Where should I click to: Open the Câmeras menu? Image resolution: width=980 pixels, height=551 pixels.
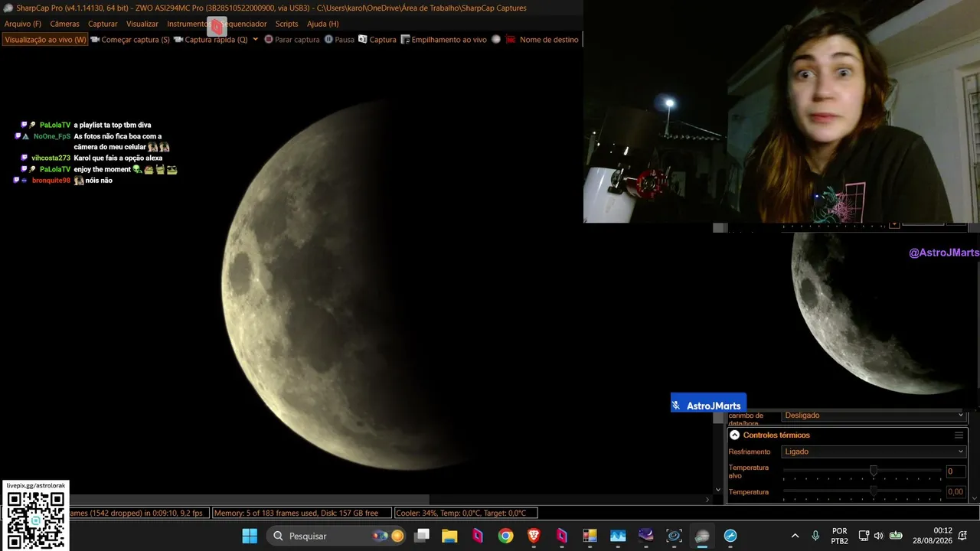coord(64,24)
